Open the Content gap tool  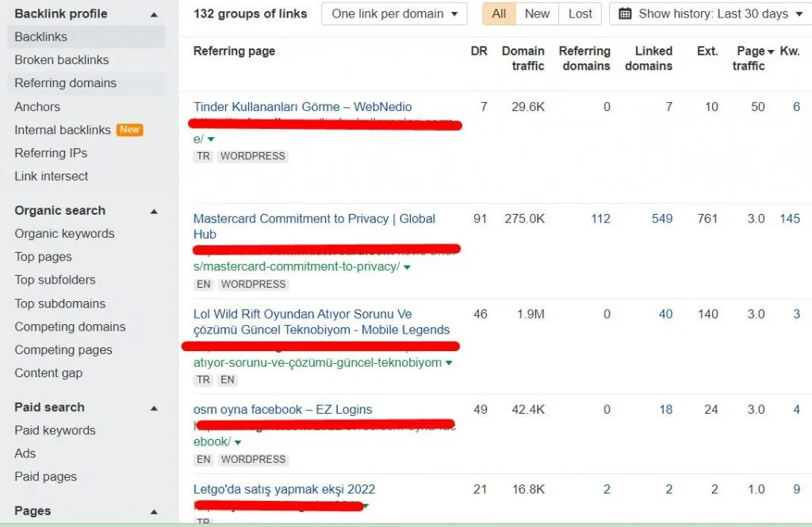pyautogui.click(x=48, y=373)
